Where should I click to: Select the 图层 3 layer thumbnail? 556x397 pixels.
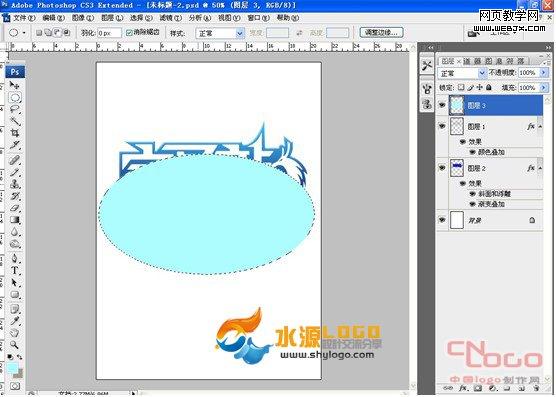(457, 105)
